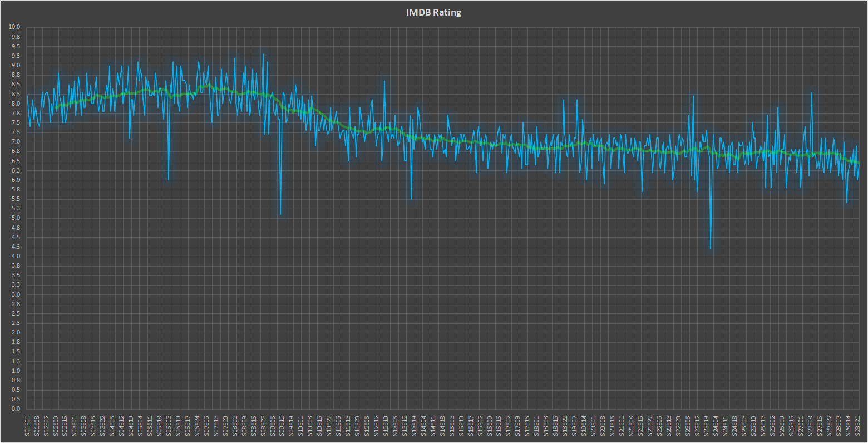
Task: Click the S08E02 label on the horizontal axis
Action: coord(235,426)
